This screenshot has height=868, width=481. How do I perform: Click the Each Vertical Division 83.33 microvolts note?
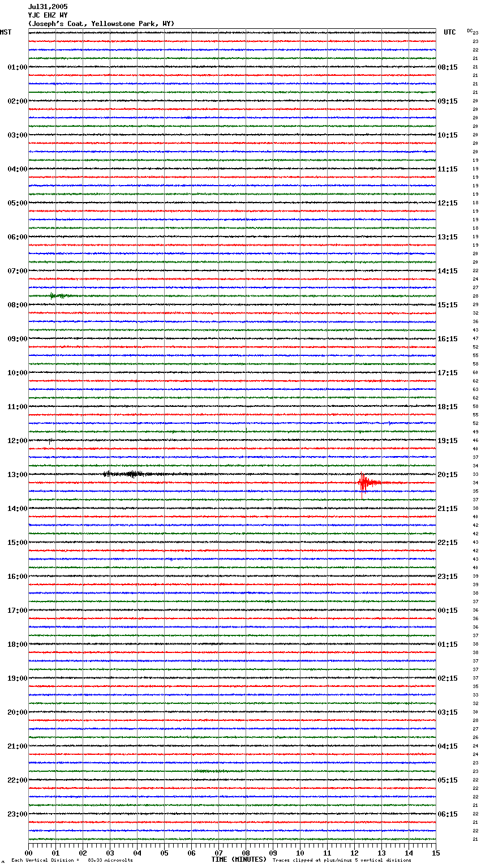click(72, 860)
